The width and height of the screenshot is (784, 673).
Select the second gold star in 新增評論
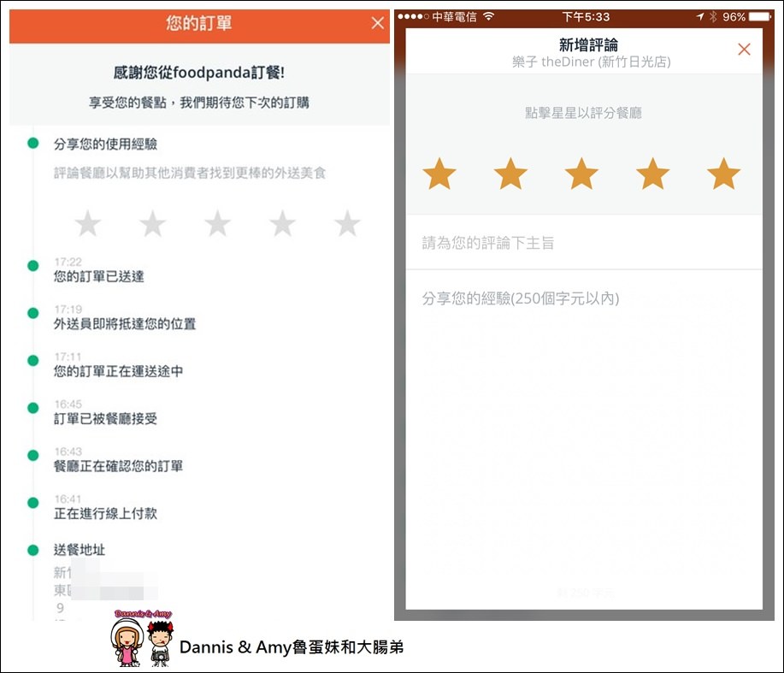coord(510,174)
